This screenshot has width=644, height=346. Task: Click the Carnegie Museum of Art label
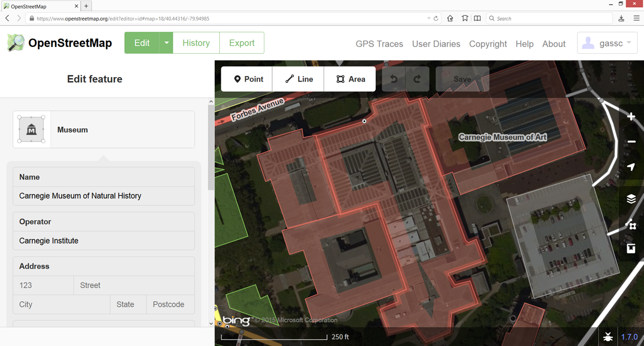point(503,137)
